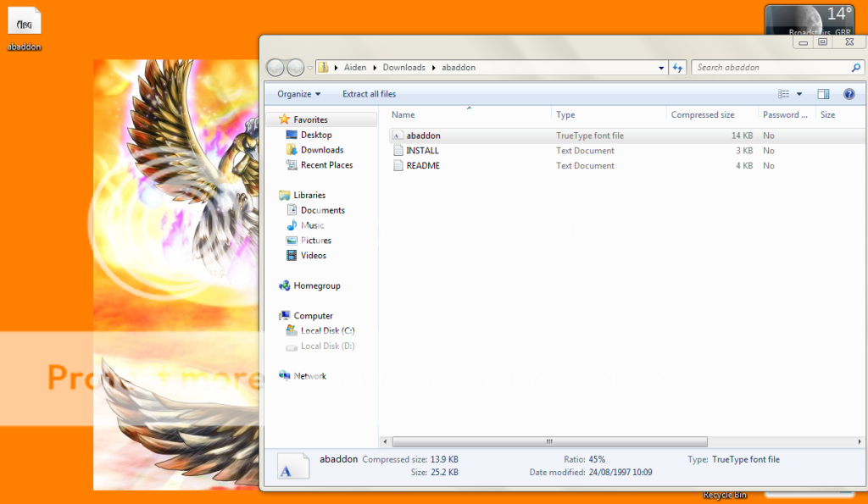Viewport: 868px width, 504px height.
Task: Select the README text document
Action: click(422, 166)
